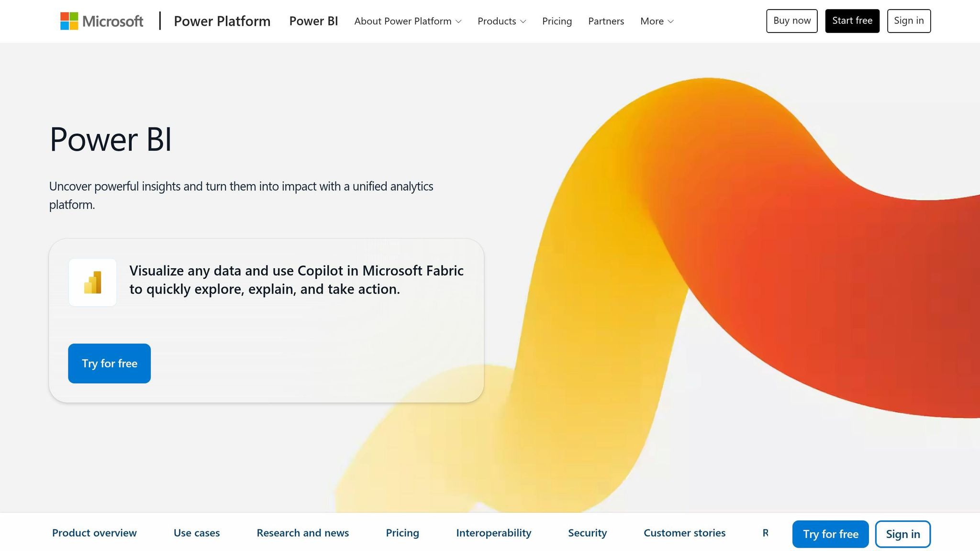The height and width of the screenshot is (551, 980).
Task: Click Try for free in bottom bar
Action: [831, 534]
